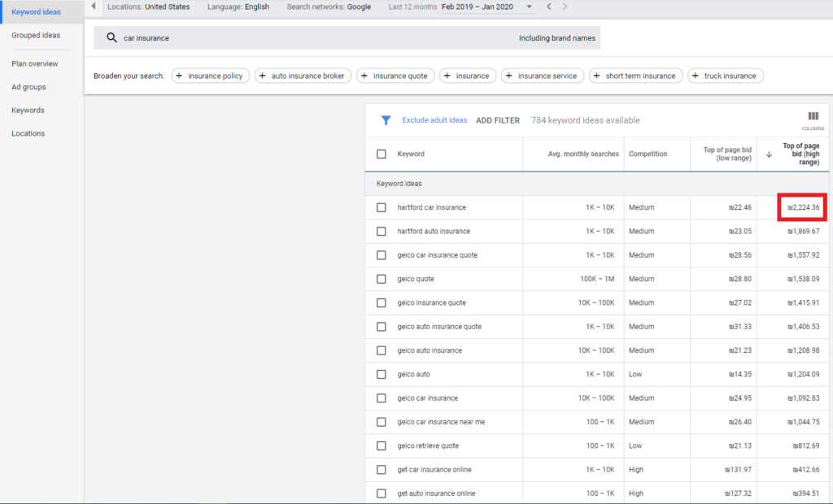
Task: Go to the next date period arrow
Action: tap(565, 7)
